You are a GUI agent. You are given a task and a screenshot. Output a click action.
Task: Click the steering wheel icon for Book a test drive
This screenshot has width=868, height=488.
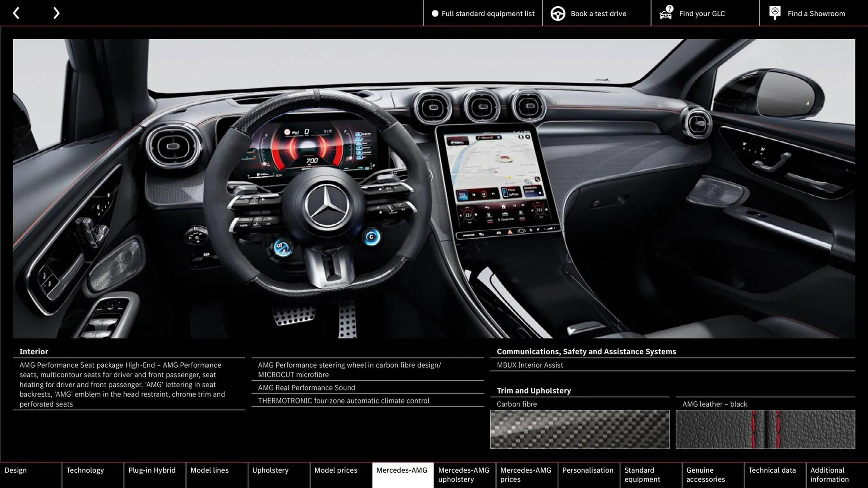557,13
